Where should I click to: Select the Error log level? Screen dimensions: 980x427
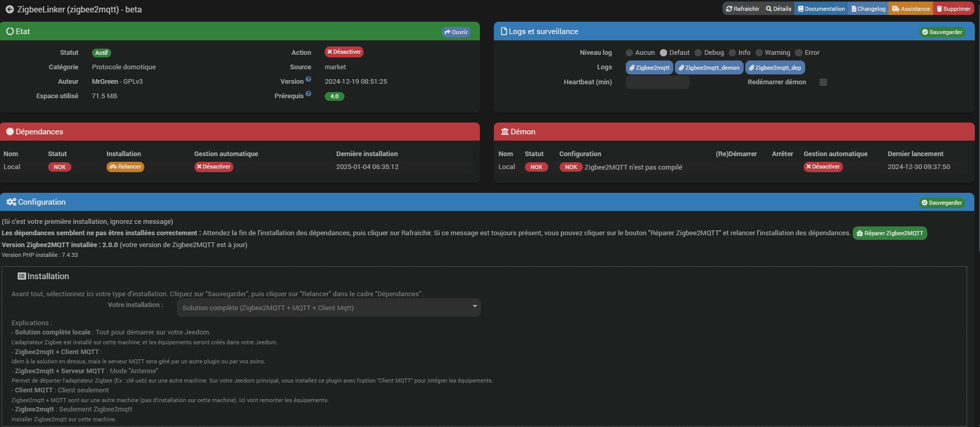tap(798, 53)
